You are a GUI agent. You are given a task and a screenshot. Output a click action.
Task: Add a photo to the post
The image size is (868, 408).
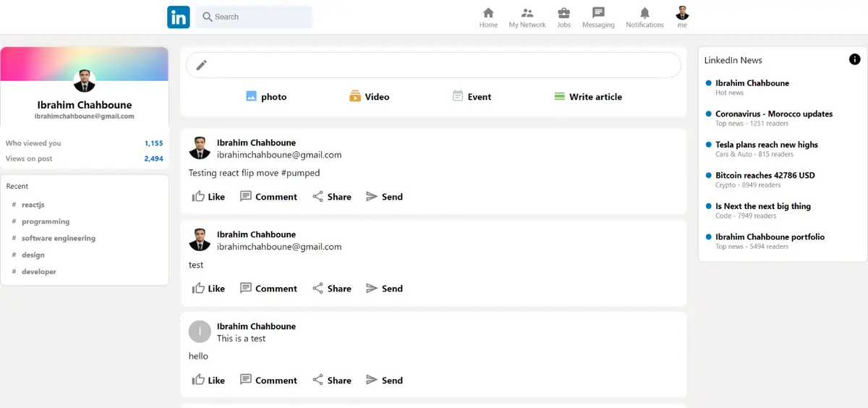pyautogui.click(x=265, y=96)
